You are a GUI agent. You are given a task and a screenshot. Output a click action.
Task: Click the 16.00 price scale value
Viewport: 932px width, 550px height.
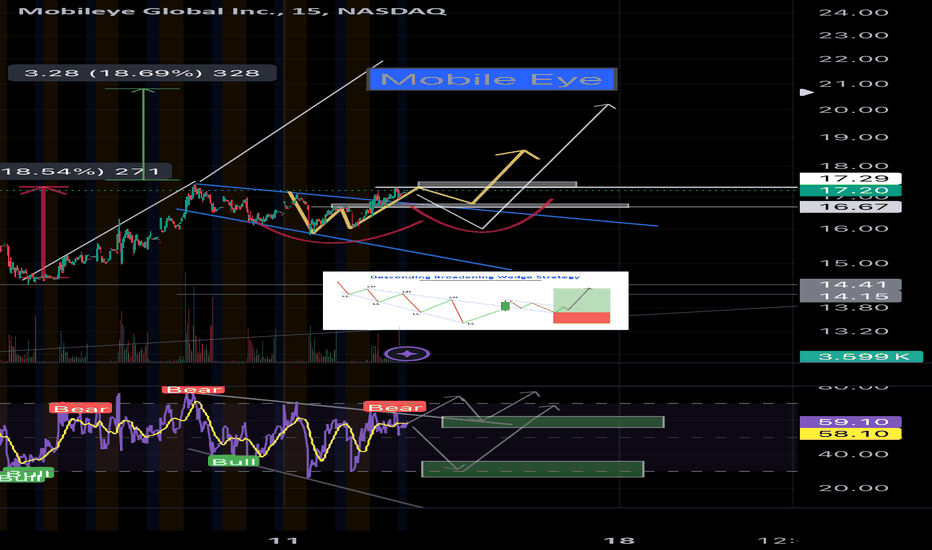(x=854, y=229)
